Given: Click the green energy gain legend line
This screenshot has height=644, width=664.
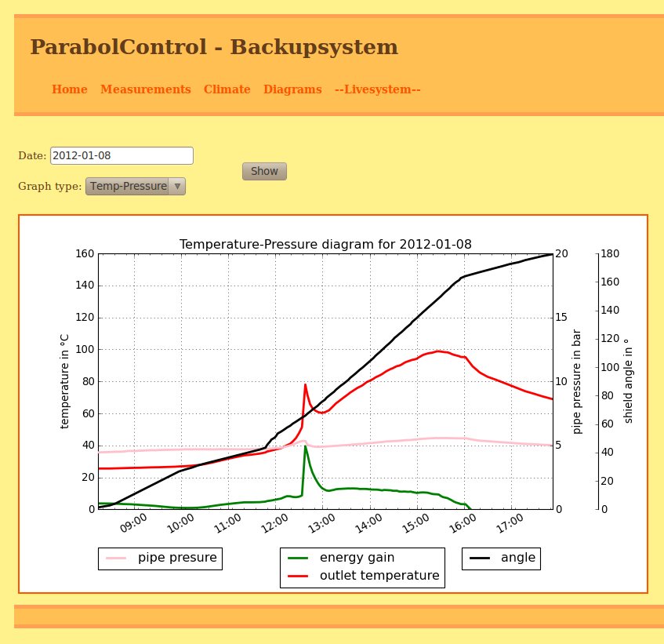Looking at the screenshot, I should (298, 558).
